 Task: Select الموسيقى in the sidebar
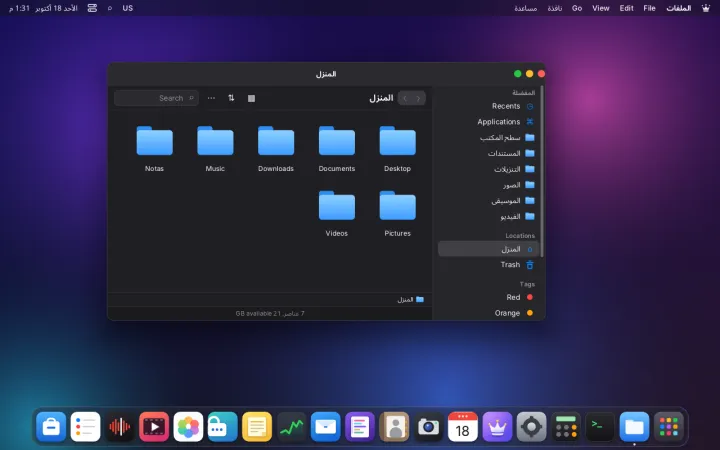coord(489,201)
